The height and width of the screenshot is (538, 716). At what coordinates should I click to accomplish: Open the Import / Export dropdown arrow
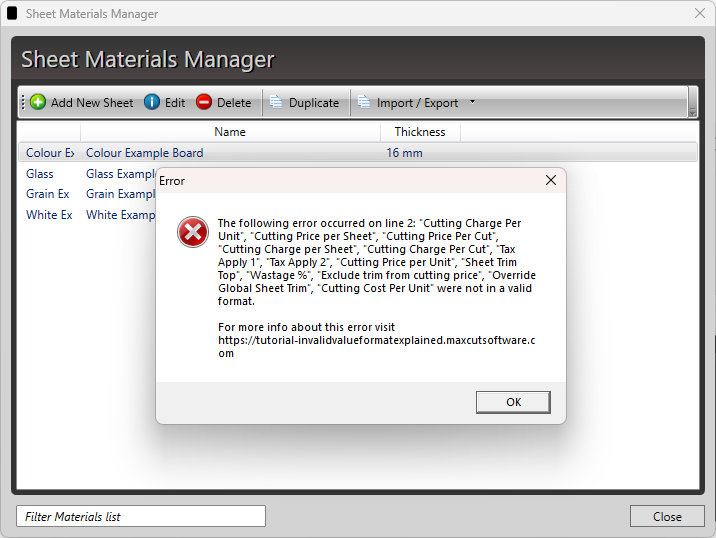click(472, 102)
